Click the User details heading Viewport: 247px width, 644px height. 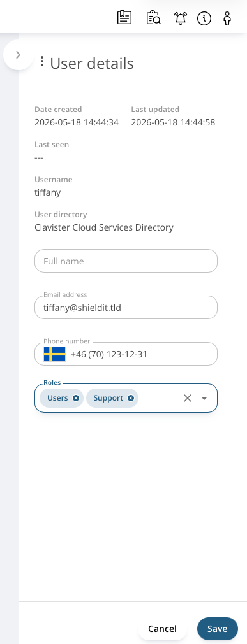(92, 64)
